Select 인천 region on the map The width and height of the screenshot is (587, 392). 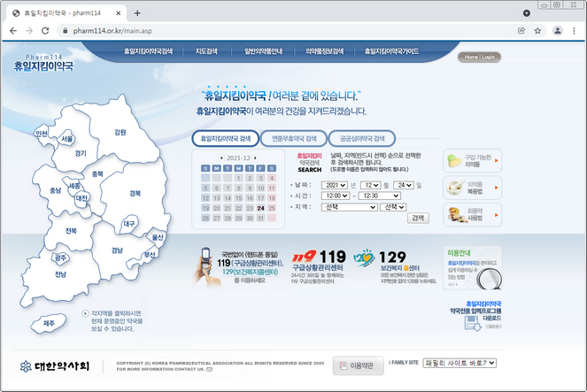coord(42,134)
